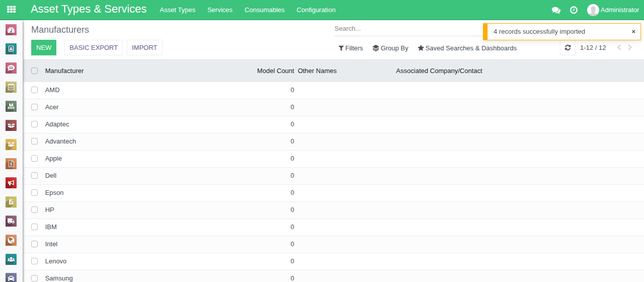Tick the Apple row checkbox
This screenshot has width=644, height=282.
pyautogui.click(x=34, y=159)
